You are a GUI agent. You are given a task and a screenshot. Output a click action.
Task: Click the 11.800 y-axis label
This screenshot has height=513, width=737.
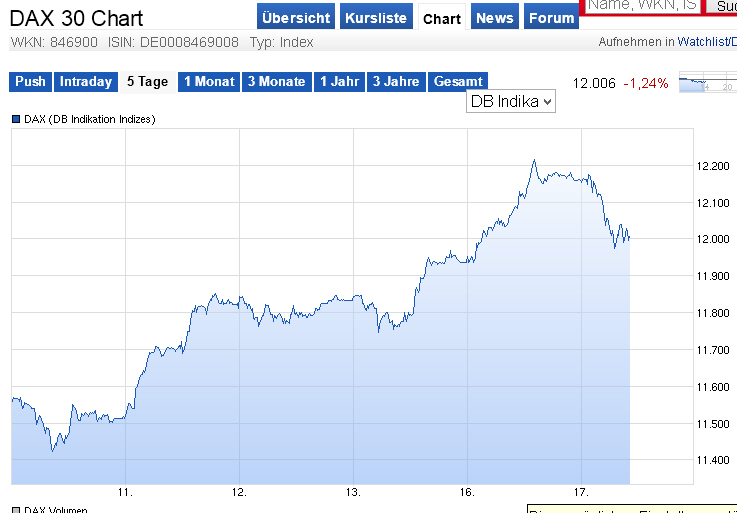click(713, 313)
